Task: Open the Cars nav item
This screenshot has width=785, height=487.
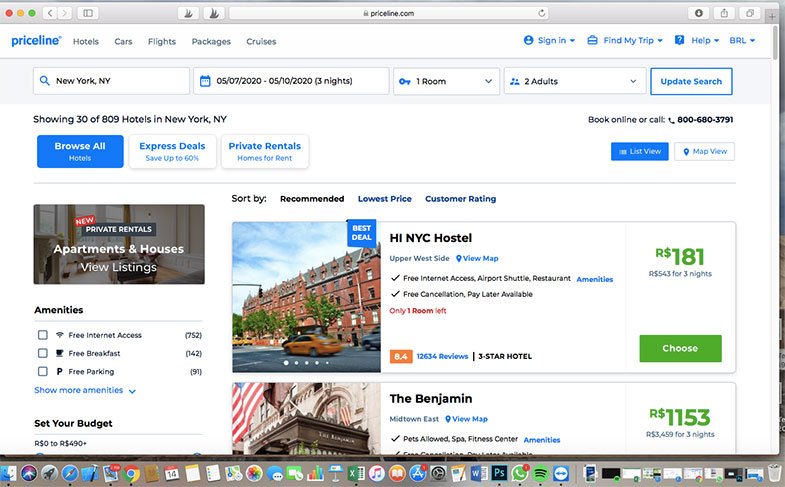Action: [x=123, y=42]
